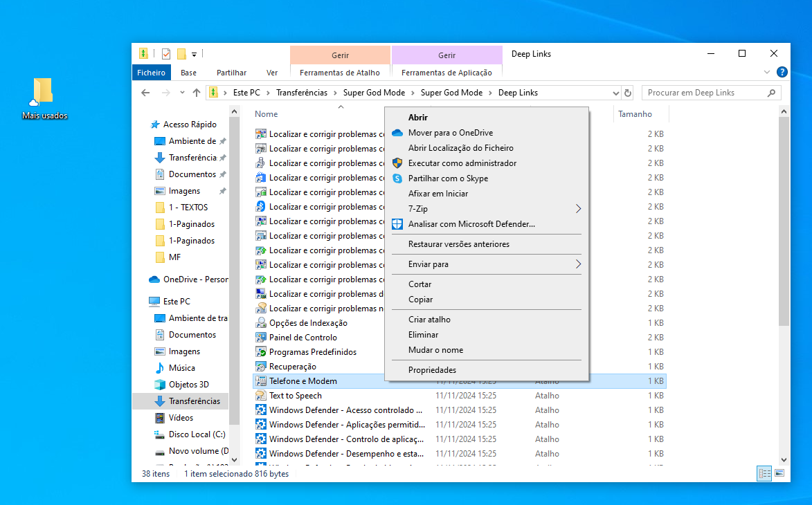This screenshot has width=812, height=505.
Task: Switch to large icons view
Action: [x=779, y=473]
